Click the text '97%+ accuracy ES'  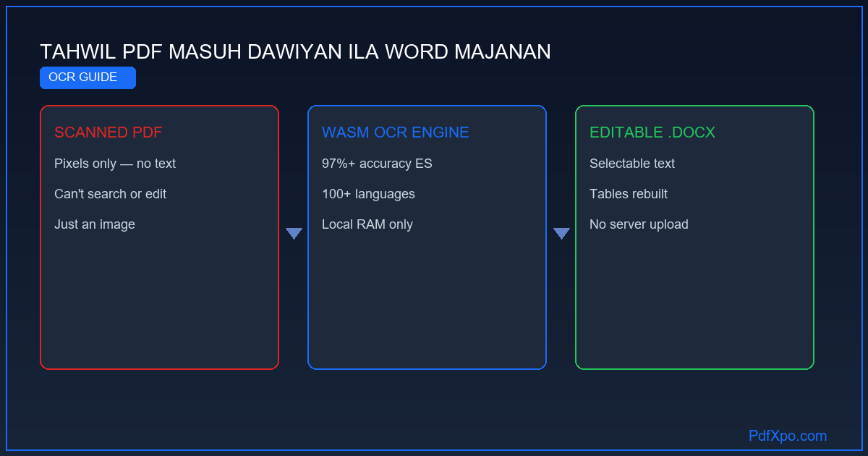[377, 164]
